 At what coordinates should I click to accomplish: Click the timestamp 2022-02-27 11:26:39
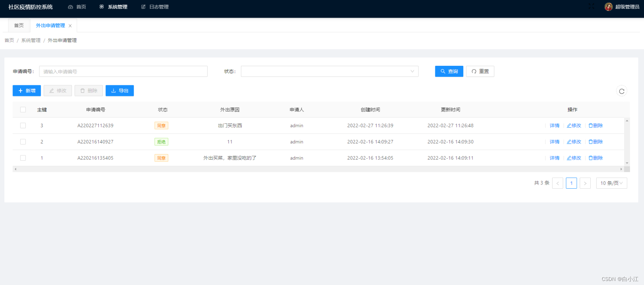coord(370,125)
